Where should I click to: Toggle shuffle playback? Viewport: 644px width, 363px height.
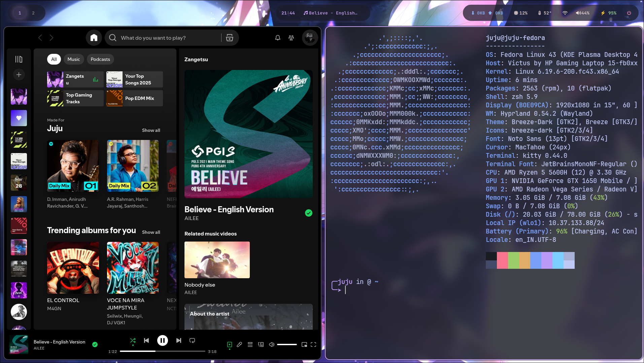pos(133,340)
